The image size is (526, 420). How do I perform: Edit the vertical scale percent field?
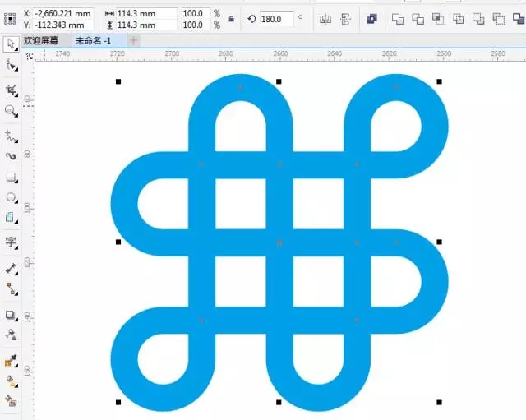click(x=196, y=25)
